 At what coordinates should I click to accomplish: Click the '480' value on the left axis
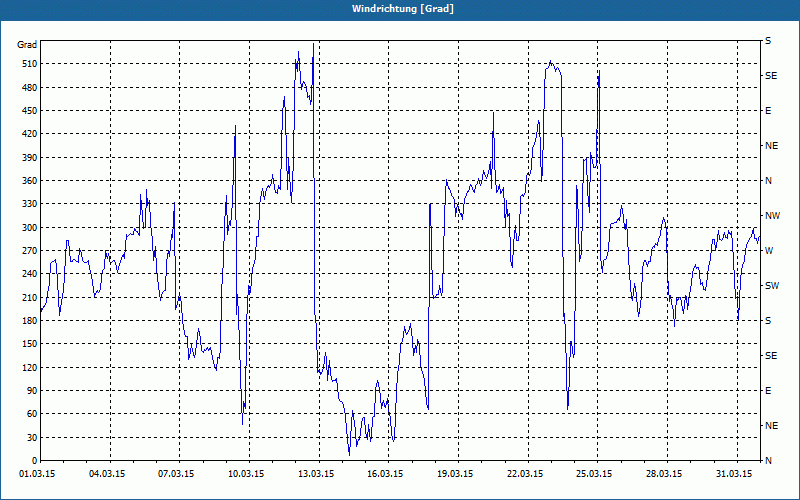(30, 88)
